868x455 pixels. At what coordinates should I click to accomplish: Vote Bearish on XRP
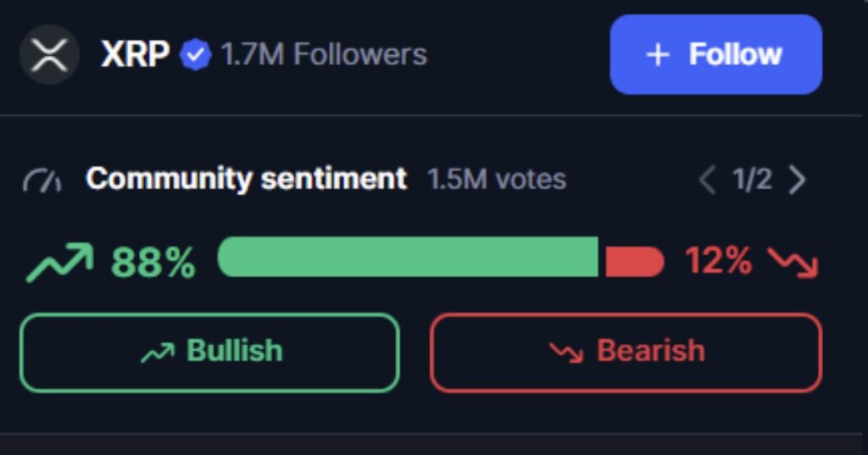pos(626,352)
